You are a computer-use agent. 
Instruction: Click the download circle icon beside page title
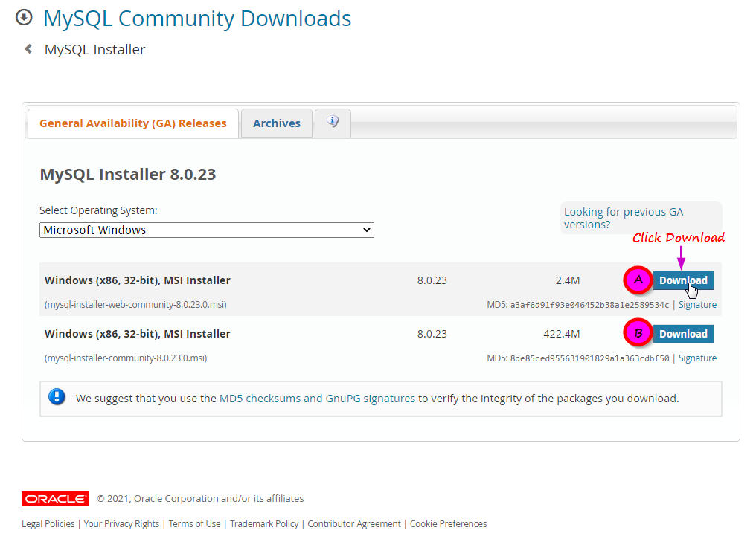pyautogui.click(x=24, y=17)
